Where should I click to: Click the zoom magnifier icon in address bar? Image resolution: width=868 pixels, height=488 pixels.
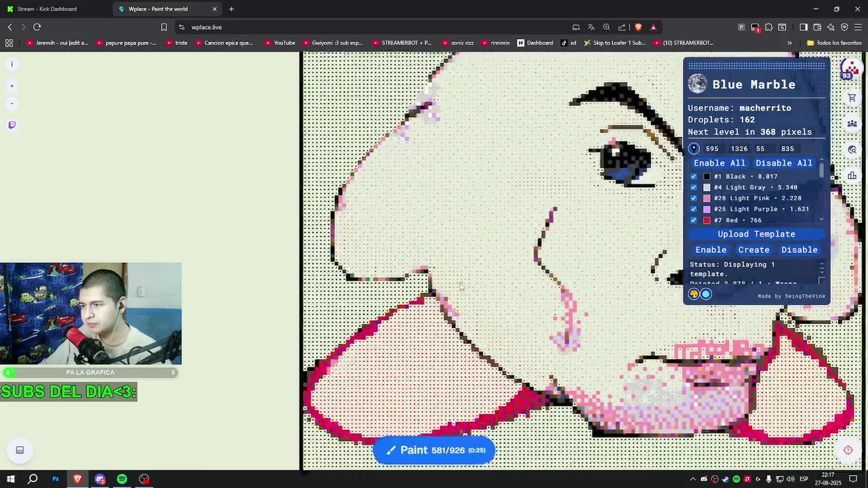[607, 27]
